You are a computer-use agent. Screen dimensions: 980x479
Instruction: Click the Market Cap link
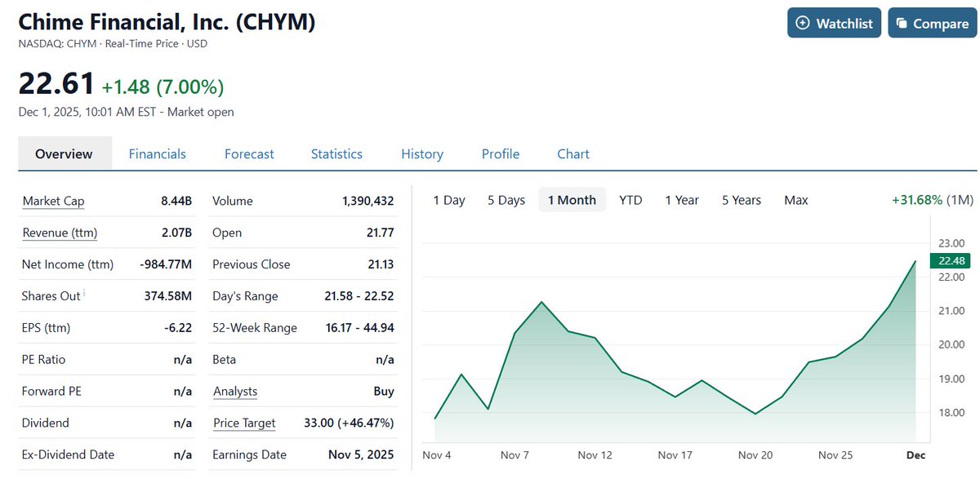[x=53, y=201]
